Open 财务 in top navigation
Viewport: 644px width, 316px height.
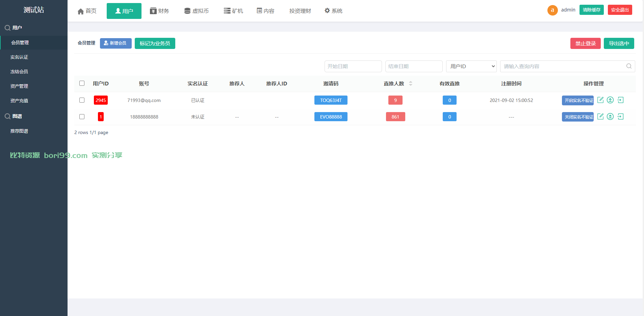click(159, 11)
